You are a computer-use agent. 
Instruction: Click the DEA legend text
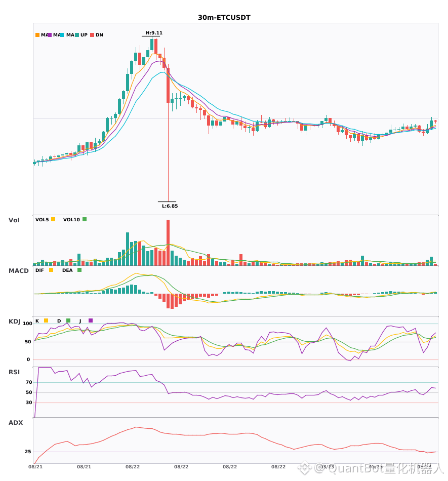coord(67,270)
